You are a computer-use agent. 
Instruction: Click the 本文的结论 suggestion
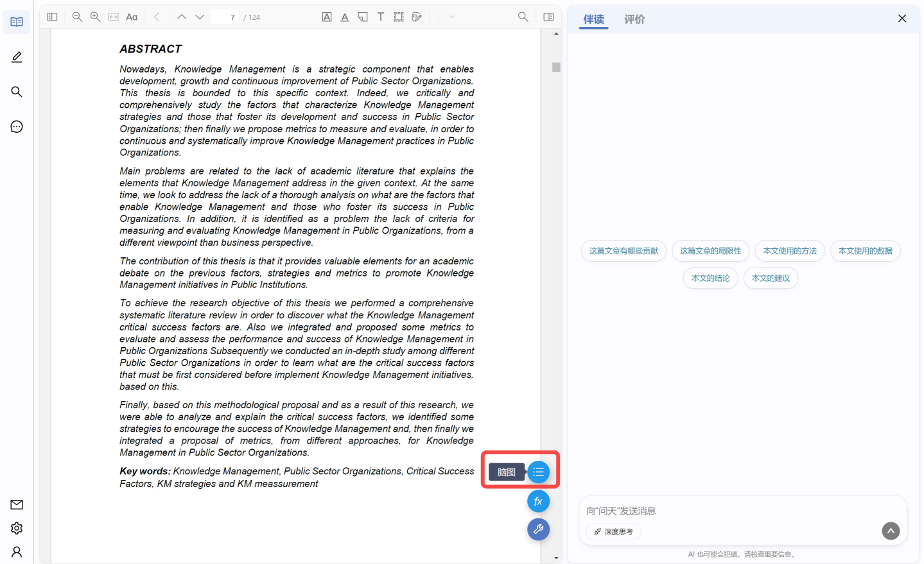click(711, 278)
